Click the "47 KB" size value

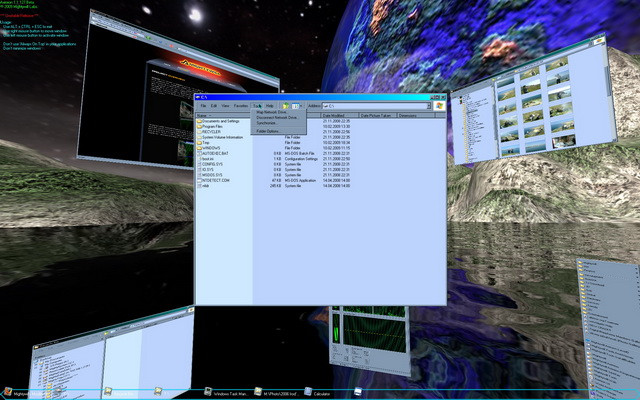click(277, 180)
